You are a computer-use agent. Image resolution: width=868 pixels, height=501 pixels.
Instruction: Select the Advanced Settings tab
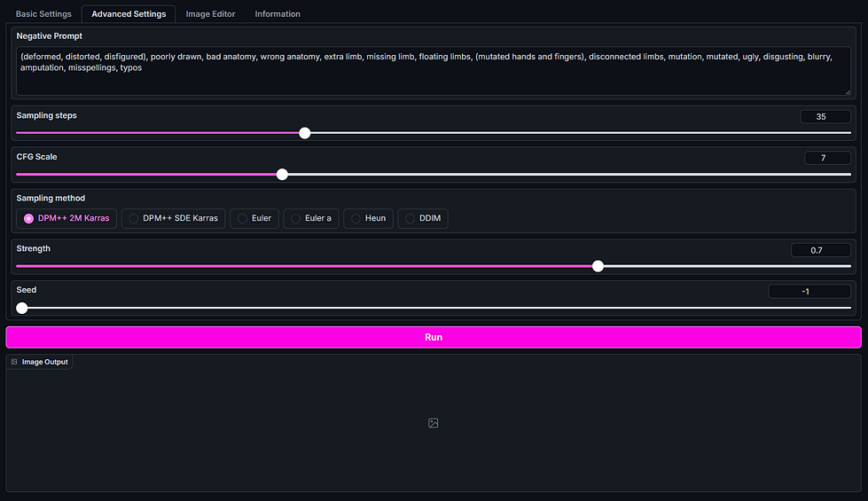click(x=129, y=14)
